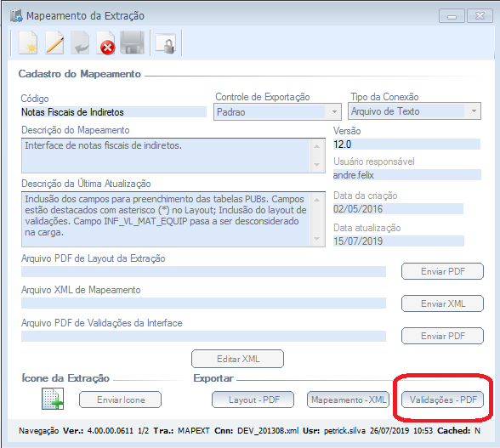This screenshot has width=500, height=448.
Task: Click Enviar PDF for Layout da Extração
Action: tap(442, 271)
